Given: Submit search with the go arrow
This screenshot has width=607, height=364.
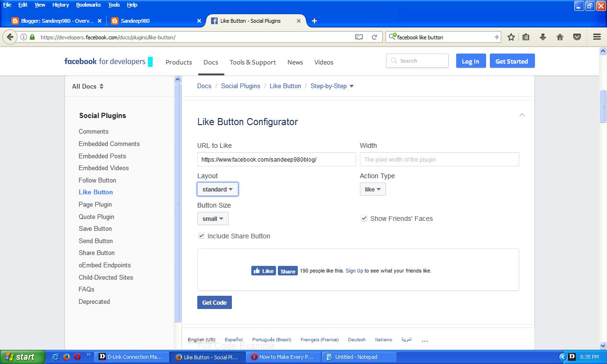Looking at the screenshot, I should (x=496, y=37).
